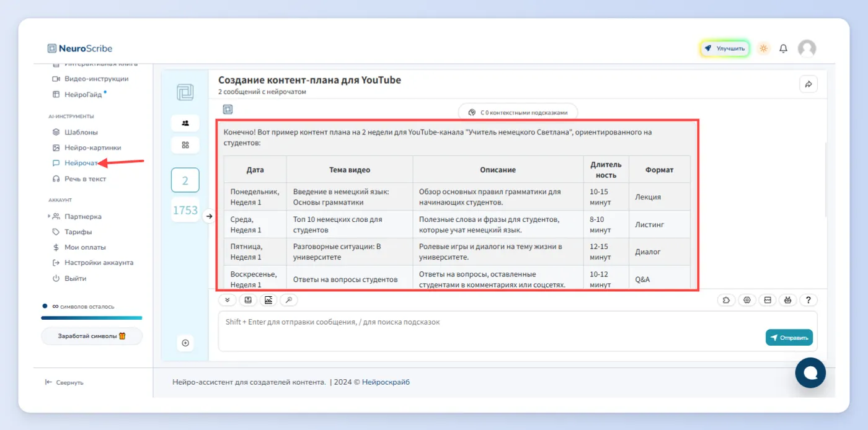Select Нейрочат in the sidebar

76,163
